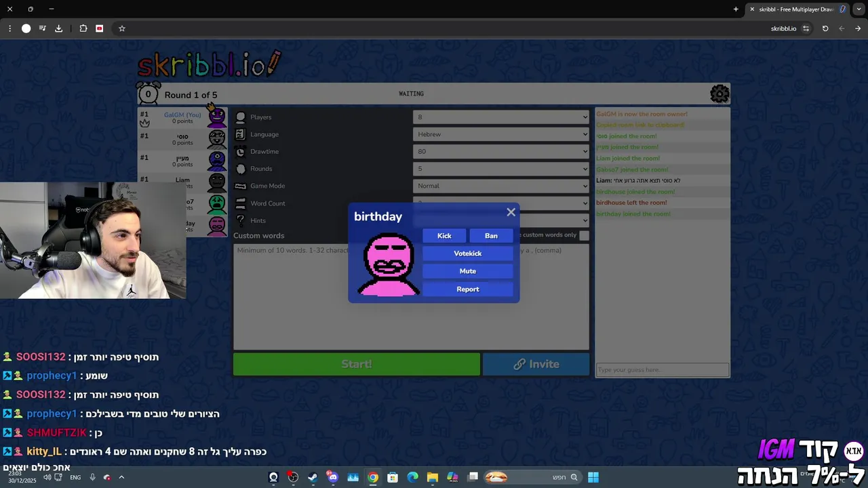Open the media control toolbar button
This screenshot has height=488, width=868.
click(42, 28)
